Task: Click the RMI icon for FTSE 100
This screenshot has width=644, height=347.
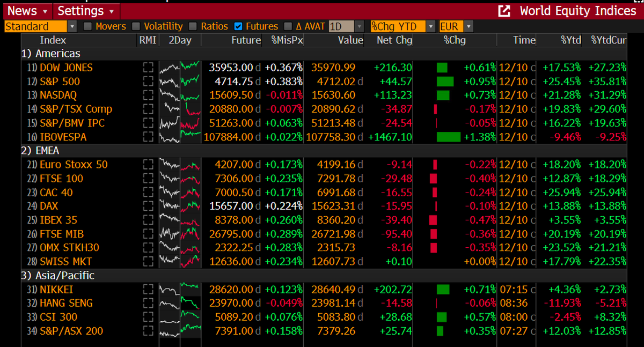Action: click(x=148, y=179)
